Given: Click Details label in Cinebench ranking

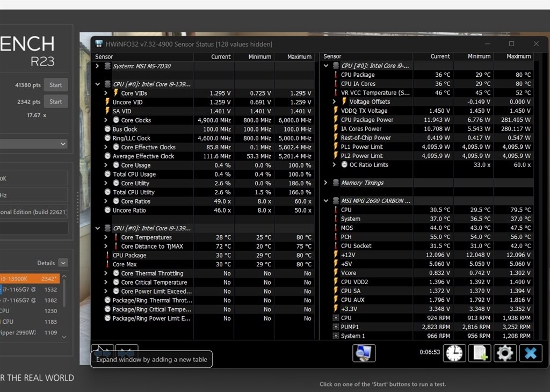Looking at the screenshot, I should pyautogui.click(x=46, y=263).
